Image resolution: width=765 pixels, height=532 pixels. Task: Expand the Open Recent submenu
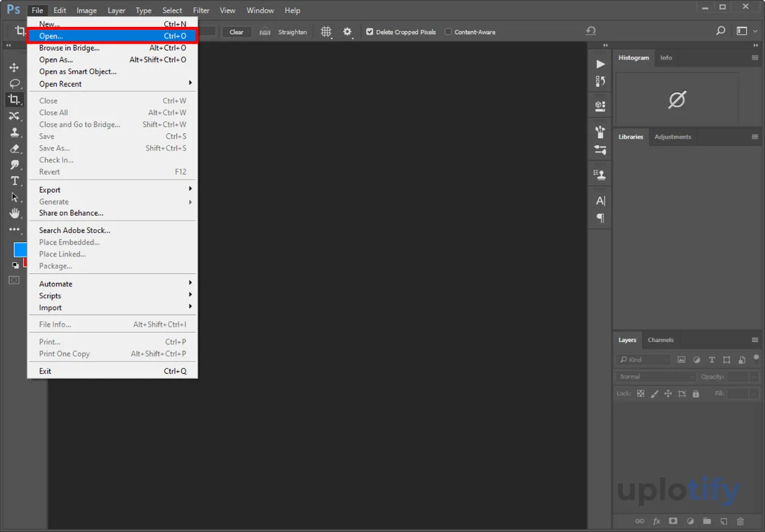(112, 84)
